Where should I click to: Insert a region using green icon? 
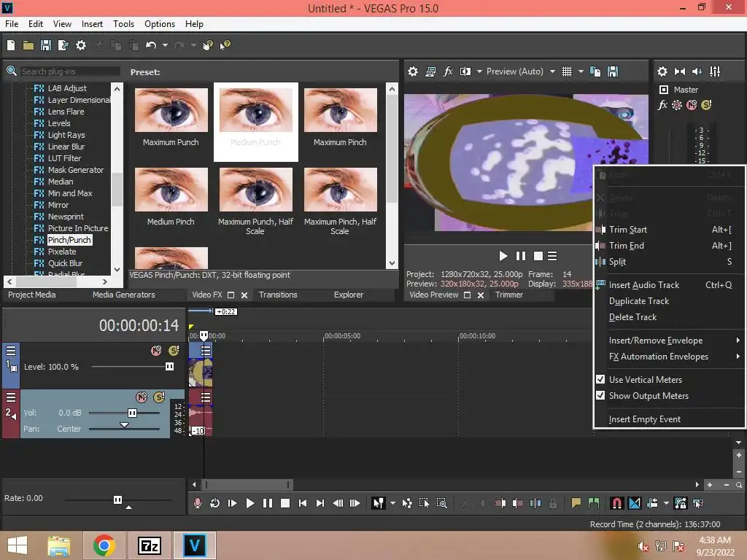pos(594,503)
